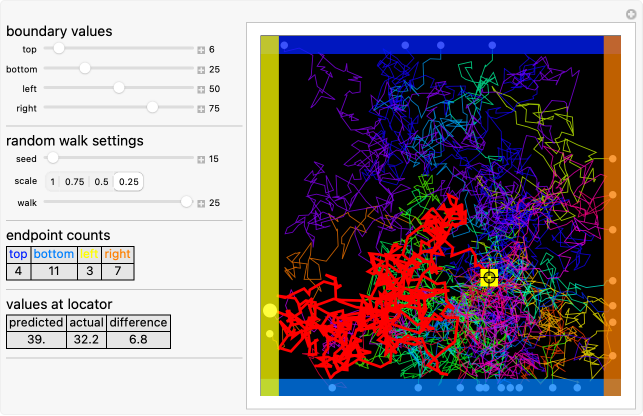The height and width of the screenshot is (416, 643).
Task: Expand the left slider plus control
Action: [201, 89]
